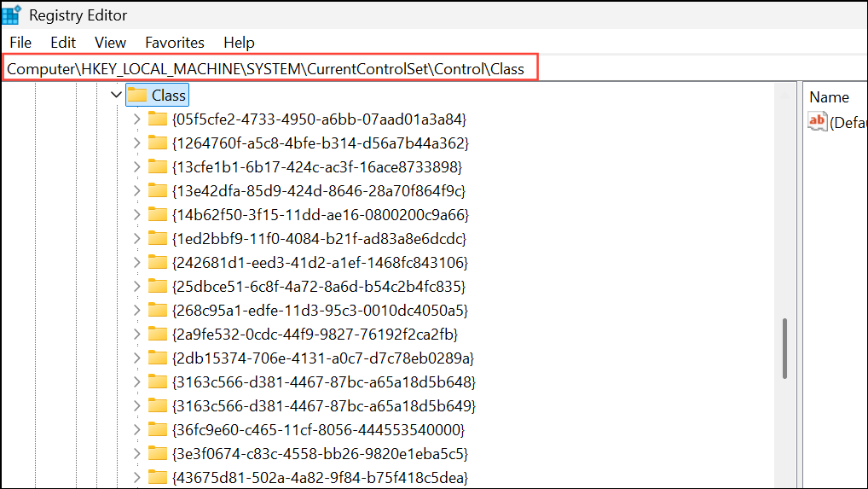Image resolution: width=868 pixels, height=489 pixels.
Task: Select key name {2db15374-706e-4131-a0c7-d7c78eb0289a}
Action: coord(323,358)
